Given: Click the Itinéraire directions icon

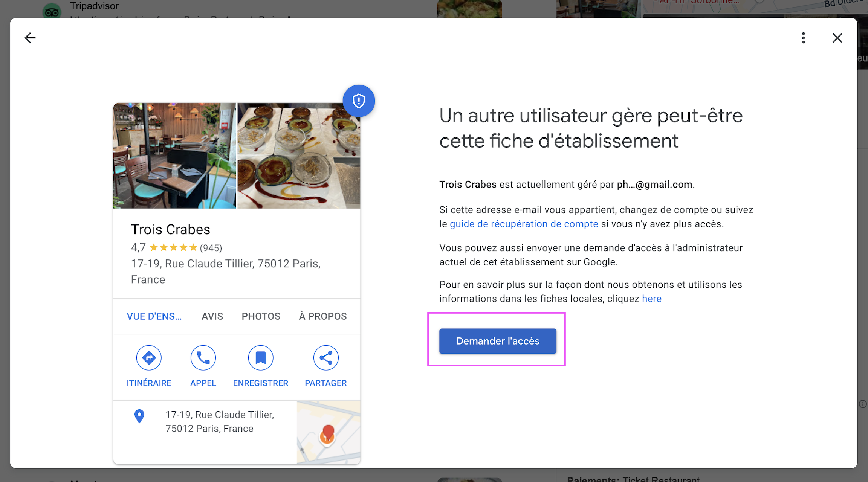Looking at the screenshot, I should pyautogui.click(x=149, y=358).
